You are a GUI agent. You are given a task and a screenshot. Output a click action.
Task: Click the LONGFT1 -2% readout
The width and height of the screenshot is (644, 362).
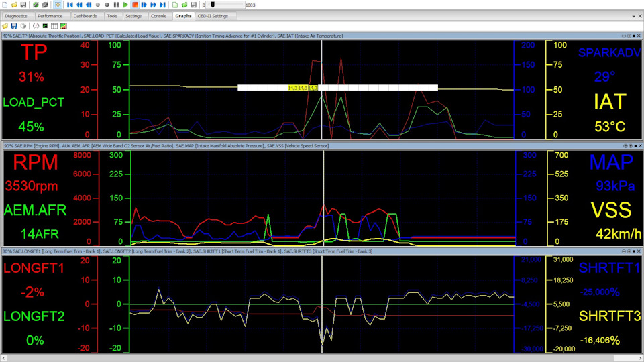pyautogui.click(x=32, y=292)
